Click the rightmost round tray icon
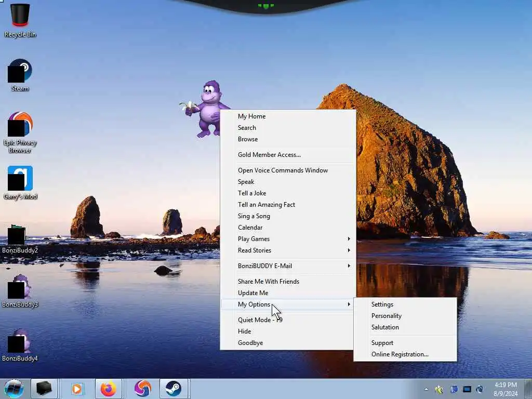The width and height of the screenshot is (532, 399). coord(480,390)
